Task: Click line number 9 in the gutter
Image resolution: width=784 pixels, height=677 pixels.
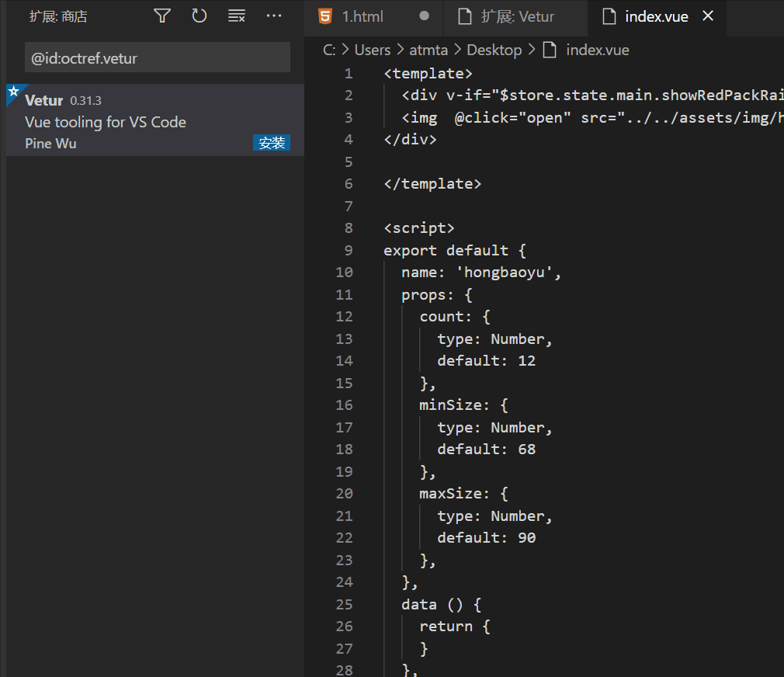Action: tap(349, 250)
